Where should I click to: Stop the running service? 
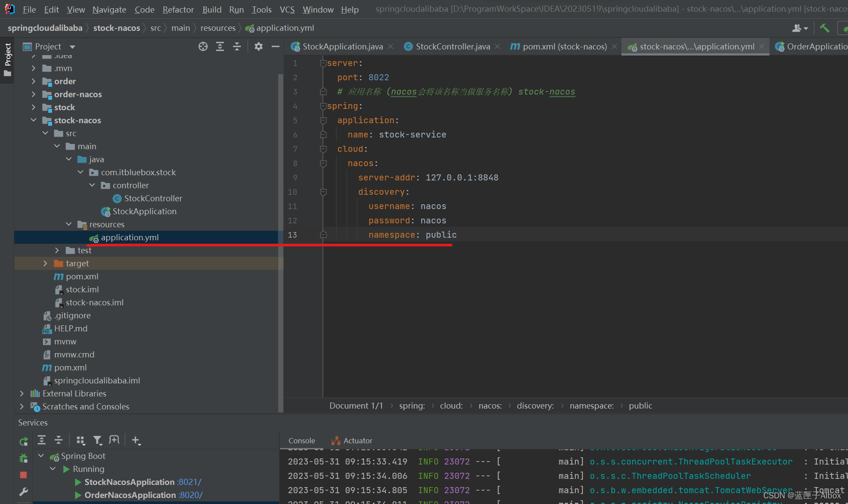[x=23, y=475]
